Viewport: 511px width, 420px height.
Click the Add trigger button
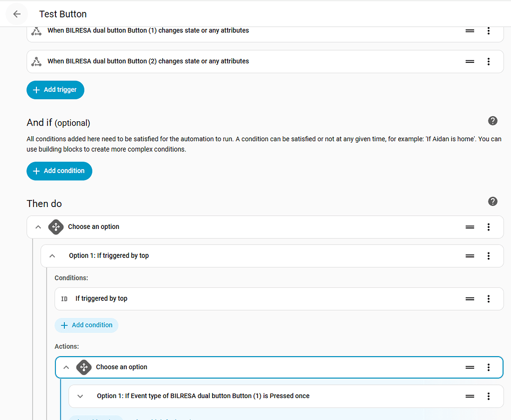point(55,90)
